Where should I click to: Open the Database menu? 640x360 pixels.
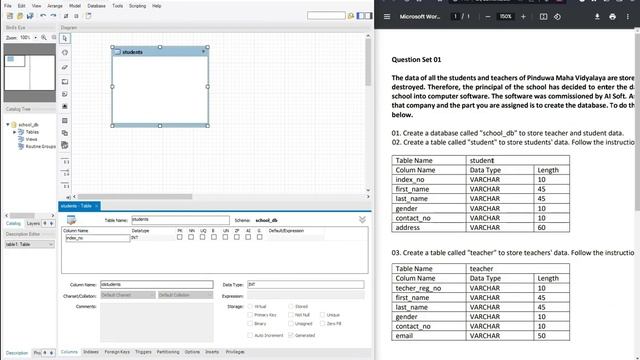96,6
